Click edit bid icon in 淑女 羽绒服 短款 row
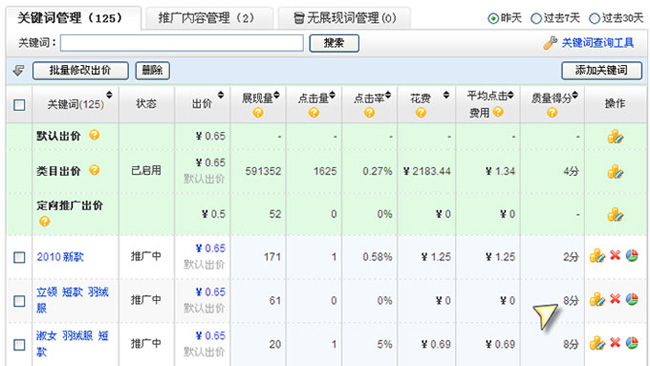Viewport: 650px width, 366px height. click(x=597, y=343)
